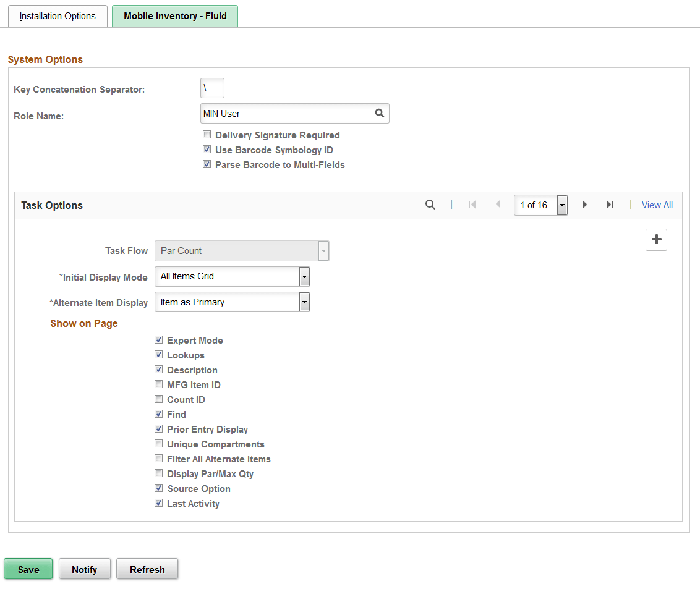Open the Role Name lookup magnifier icon
This screenshot has width=700, height=589.
pos(379,113)
